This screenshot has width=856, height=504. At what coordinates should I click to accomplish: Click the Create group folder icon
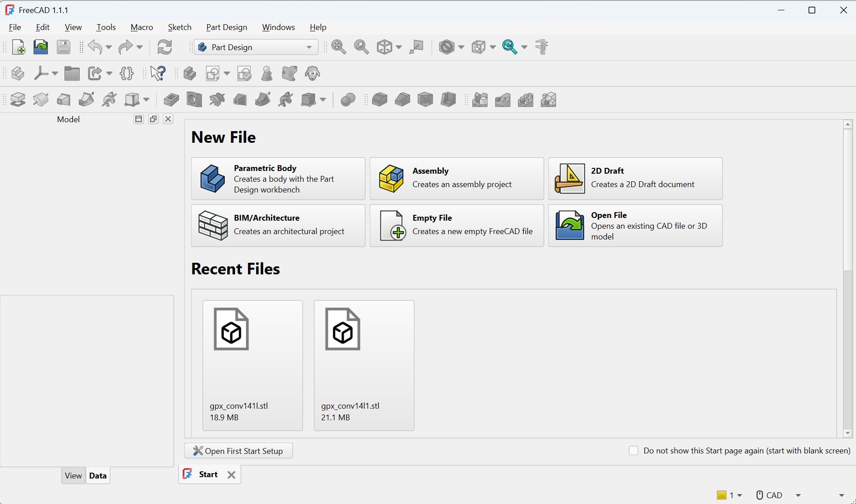coord(72,73)
